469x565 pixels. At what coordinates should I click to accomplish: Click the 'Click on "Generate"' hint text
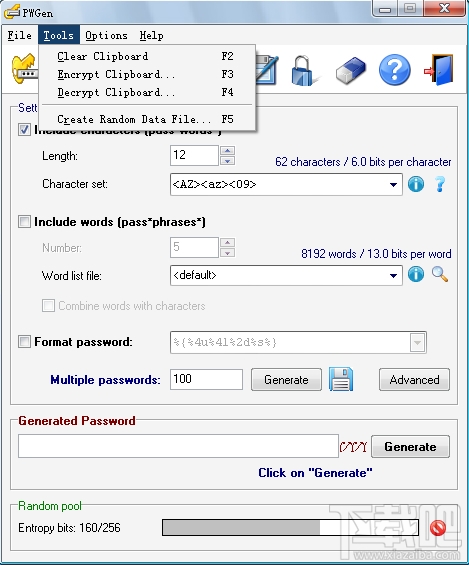(315, 473)
